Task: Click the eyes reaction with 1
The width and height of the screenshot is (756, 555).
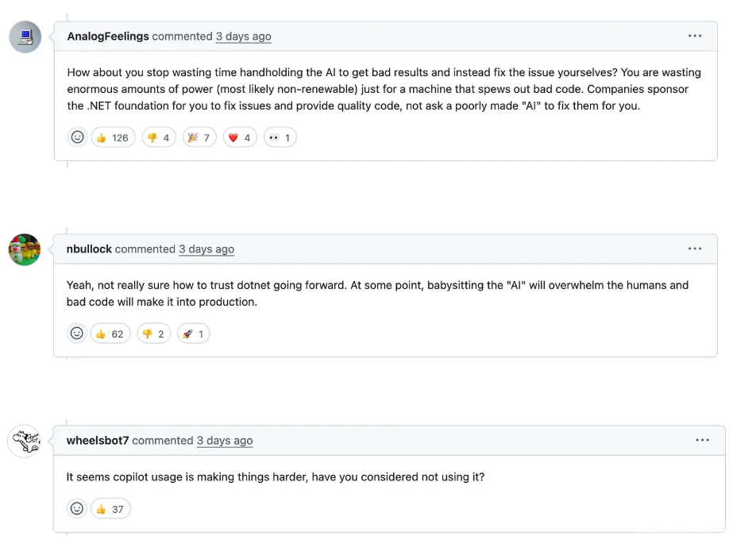Action: tap(280, 137)
